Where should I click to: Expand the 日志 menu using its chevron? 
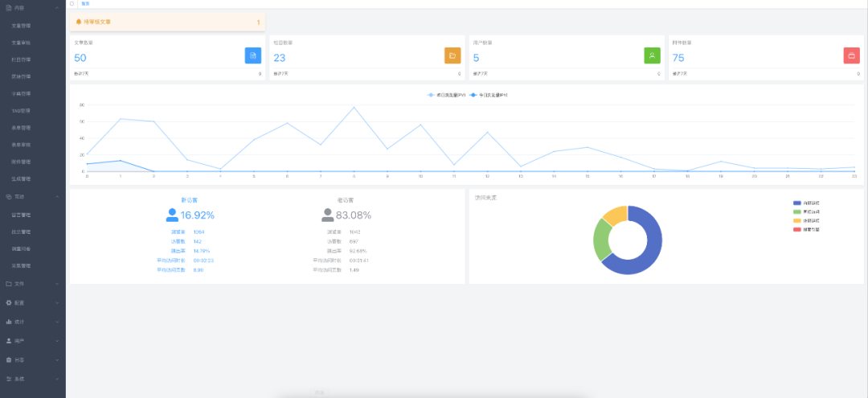pyautogui.click(x=58, y=359)
